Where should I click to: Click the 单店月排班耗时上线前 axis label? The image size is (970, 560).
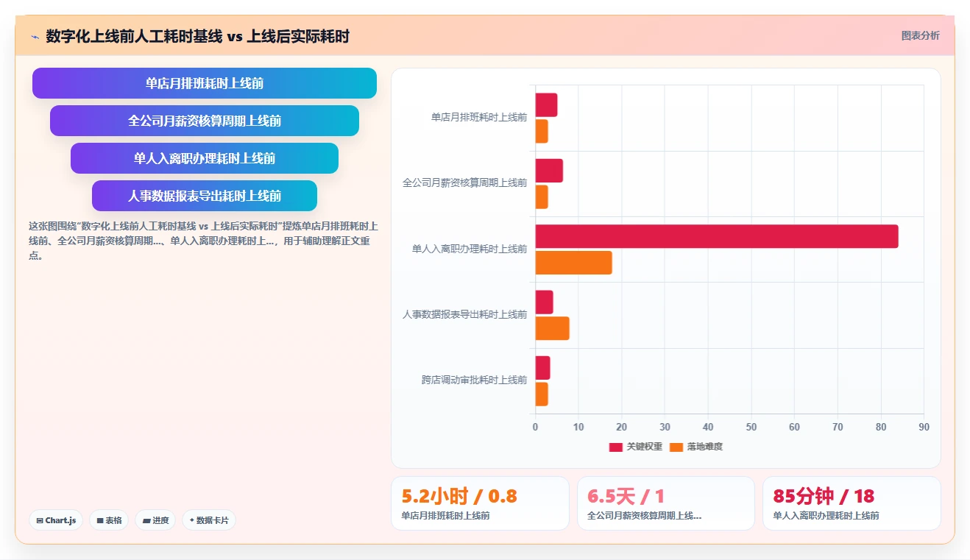pyautogui.click(x=479, y=118)
